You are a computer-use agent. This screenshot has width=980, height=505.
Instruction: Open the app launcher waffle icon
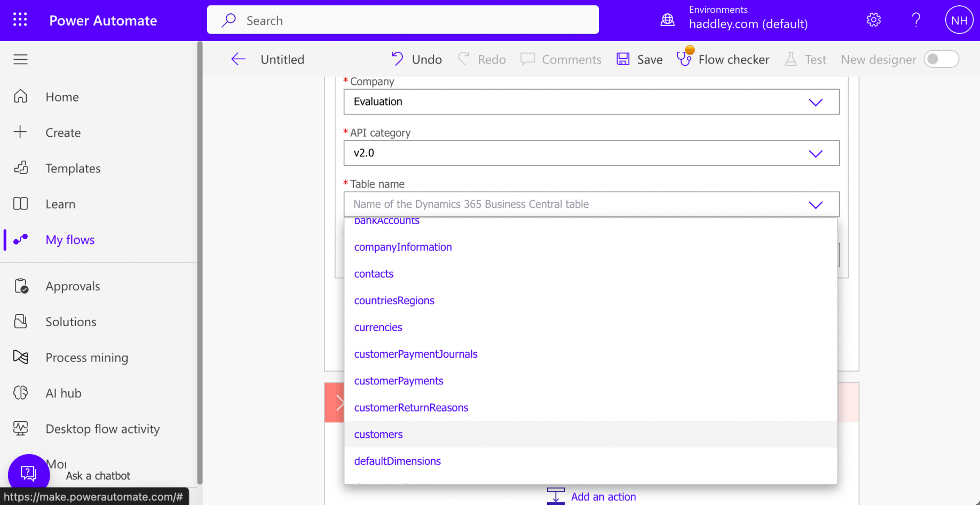[20, 20]
